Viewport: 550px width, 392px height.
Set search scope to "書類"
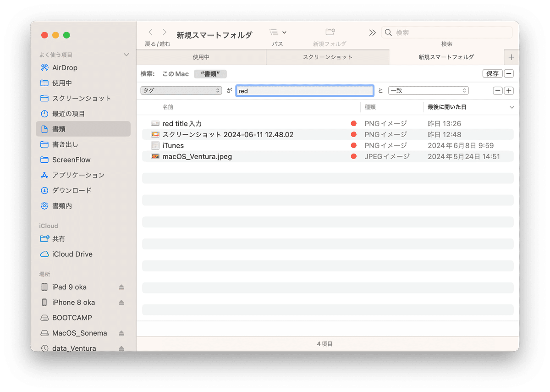pyautogui.click(x=210, y=74)
